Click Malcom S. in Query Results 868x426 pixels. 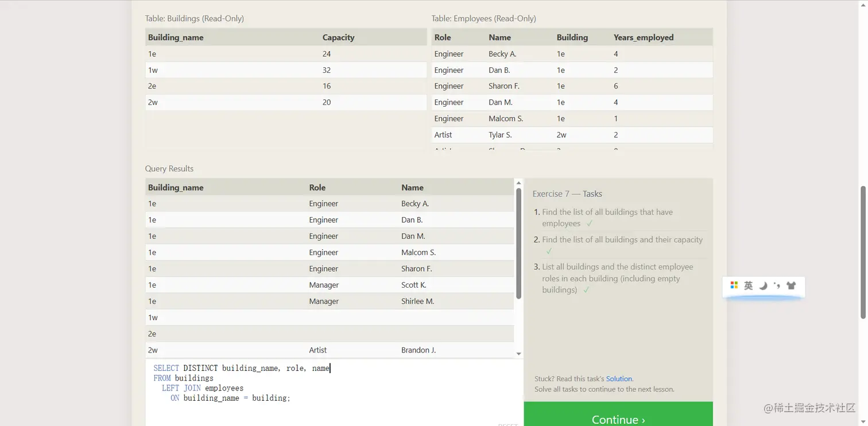[x=418, y=253]
